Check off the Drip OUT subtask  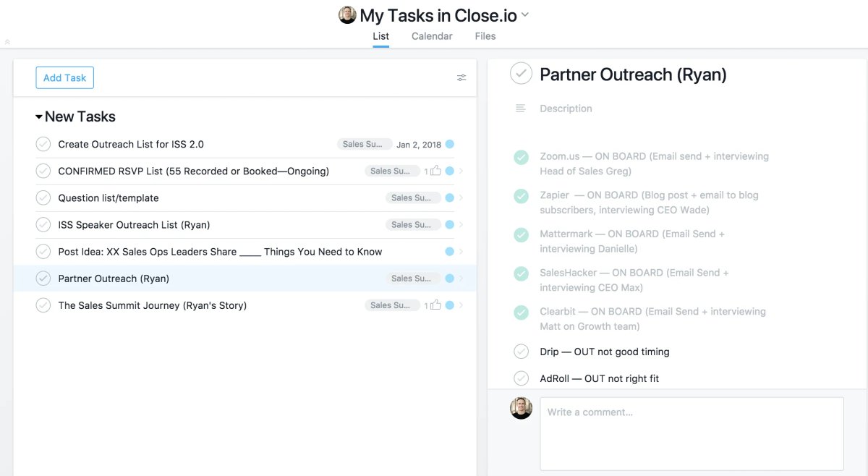tap(521, 352)
